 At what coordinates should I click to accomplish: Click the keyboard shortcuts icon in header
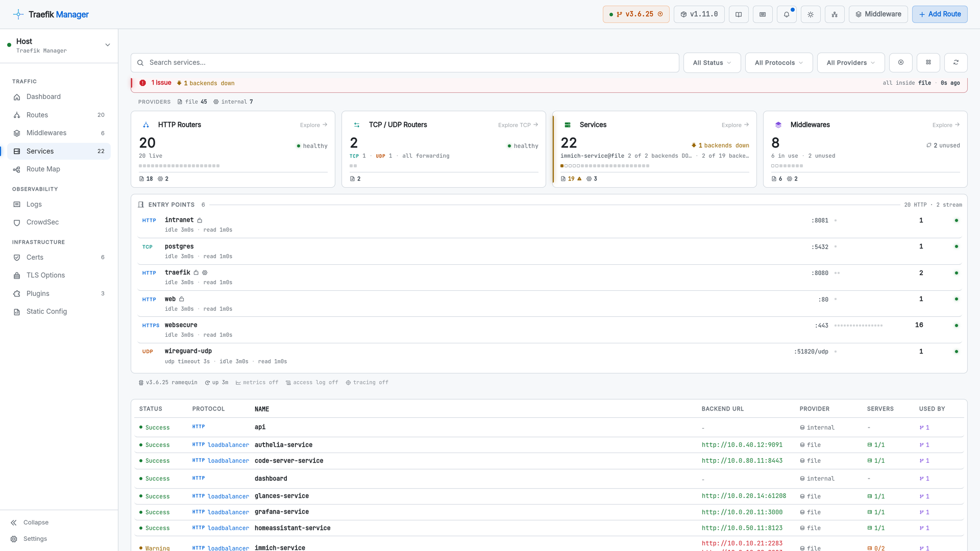tap(763, 14)
